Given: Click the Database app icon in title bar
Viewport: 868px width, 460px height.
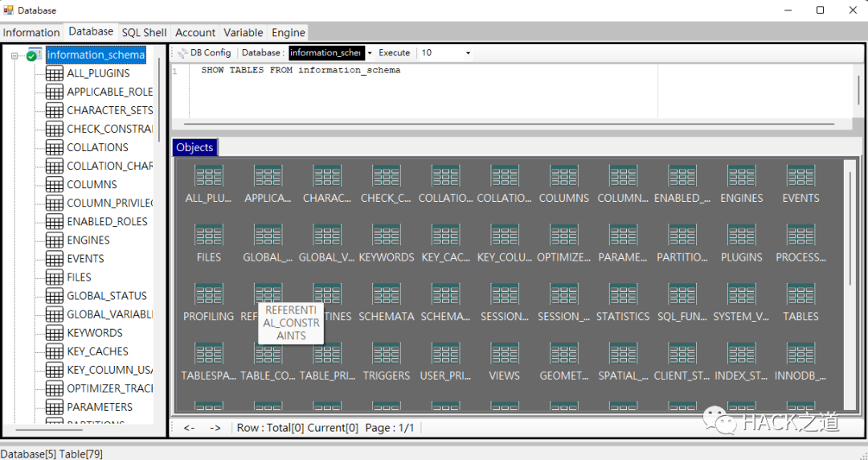Looking at the screenshot, I should [x=8, y=10].
